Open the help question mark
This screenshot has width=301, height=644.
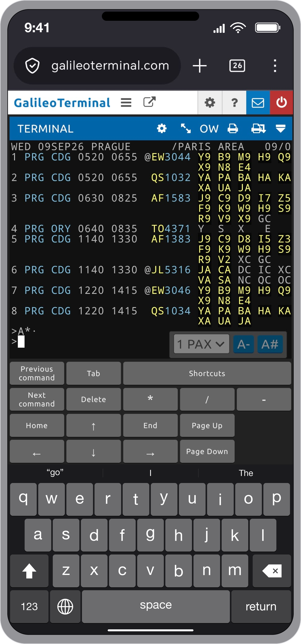pyautogui.click(x=234, y=103)
